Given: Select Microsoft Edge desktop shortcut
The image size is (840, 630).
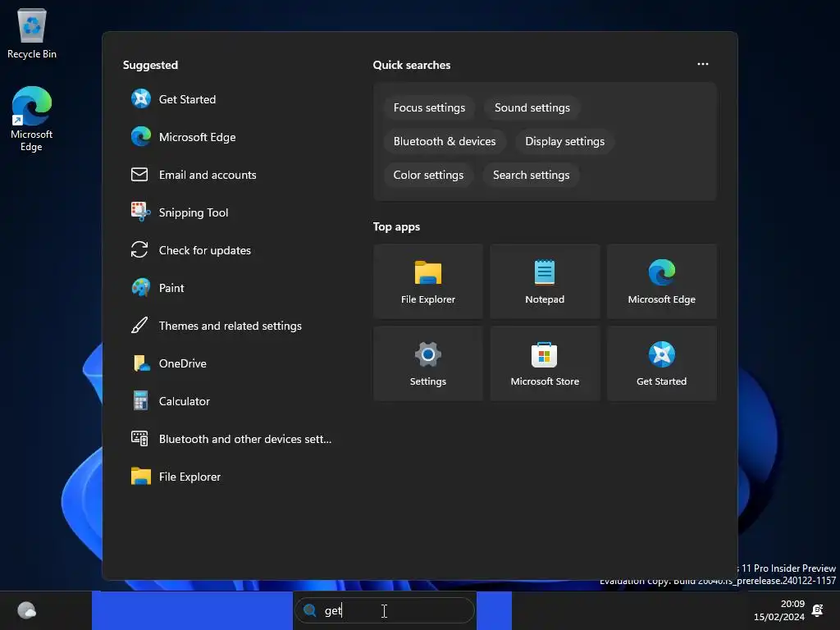Looking at the screenshot, I should (x=32, y=119).
